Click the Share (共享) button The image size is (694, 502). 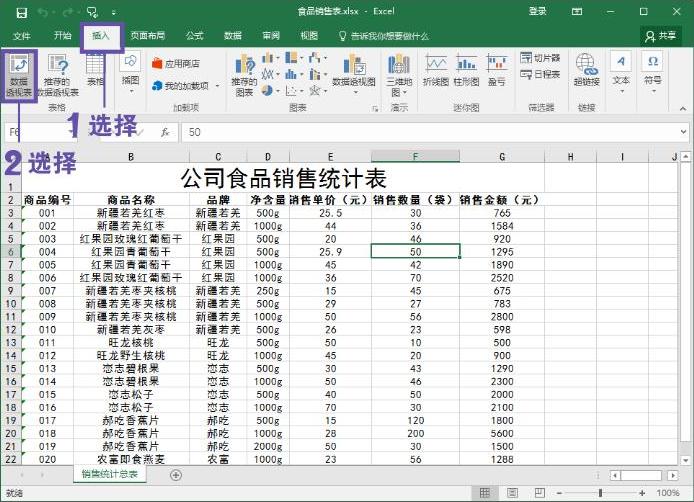(x=661, y=36)
